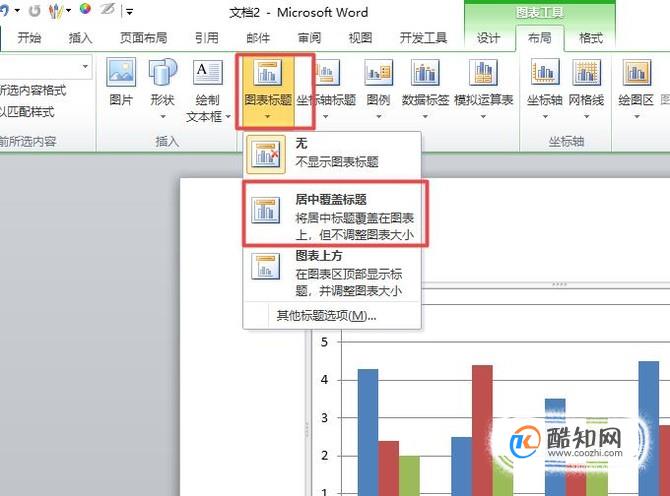The image size is (670, 496).
Task: Expand the Shapes (形状) dropdown arrow
Action: coord(163,116)
